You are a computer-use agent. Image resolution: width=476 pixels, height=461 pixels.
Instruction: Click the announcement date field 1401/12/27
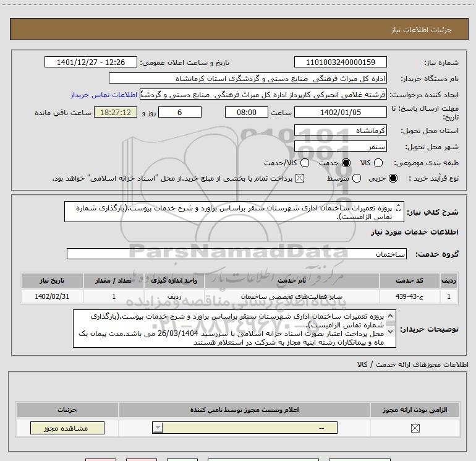click(x=91, y=62)
